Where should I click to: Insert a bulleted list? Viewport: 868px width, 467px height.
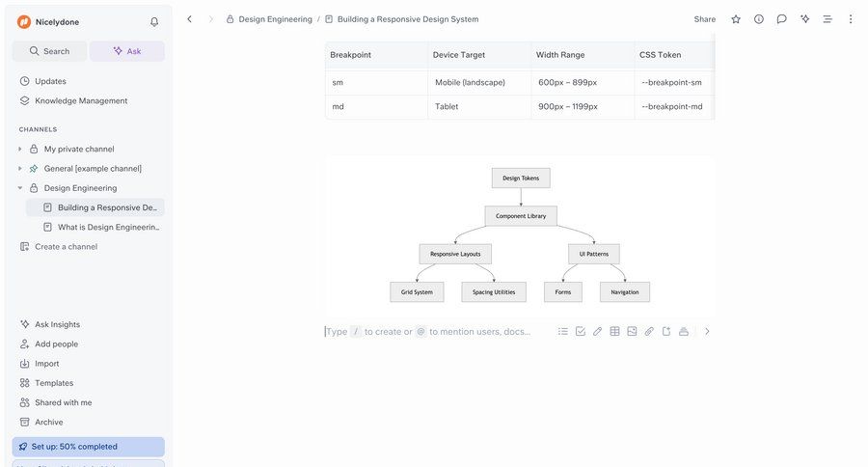pos(562,331)
